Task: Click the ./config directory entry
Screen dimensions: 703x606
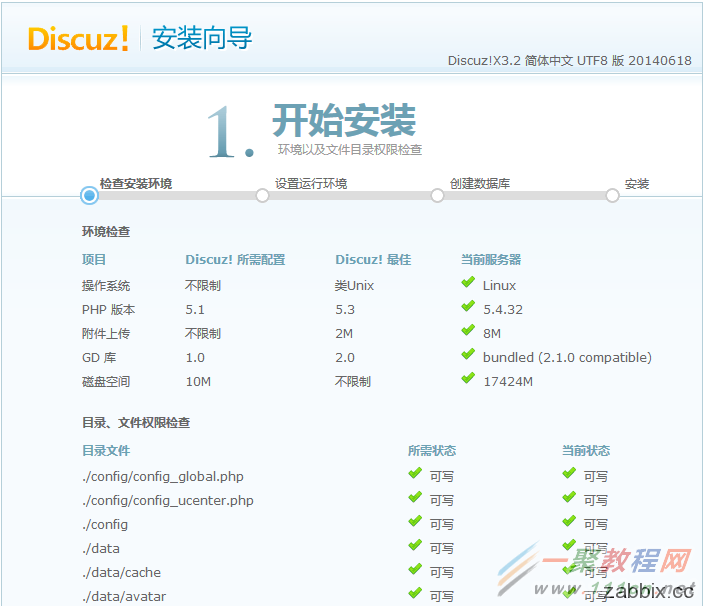Action: pos(105,525)
